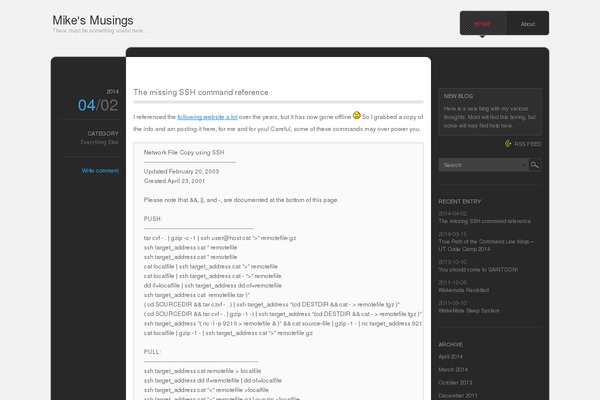Open the post title 'The missing SSH command reference'
The height and width of the screenshot is (400, 600).
[x=201, y=92]
